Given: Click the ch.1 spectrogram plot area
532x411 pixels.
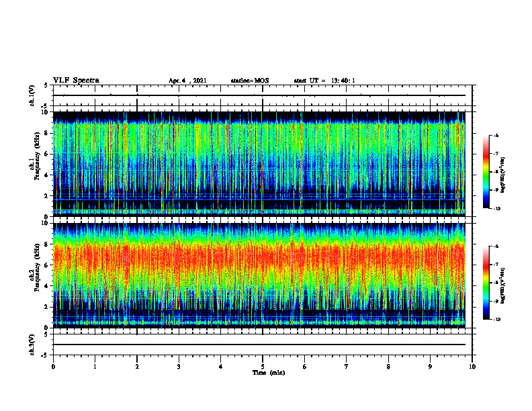Looking at the screenshot, I should tap(259, 164).
